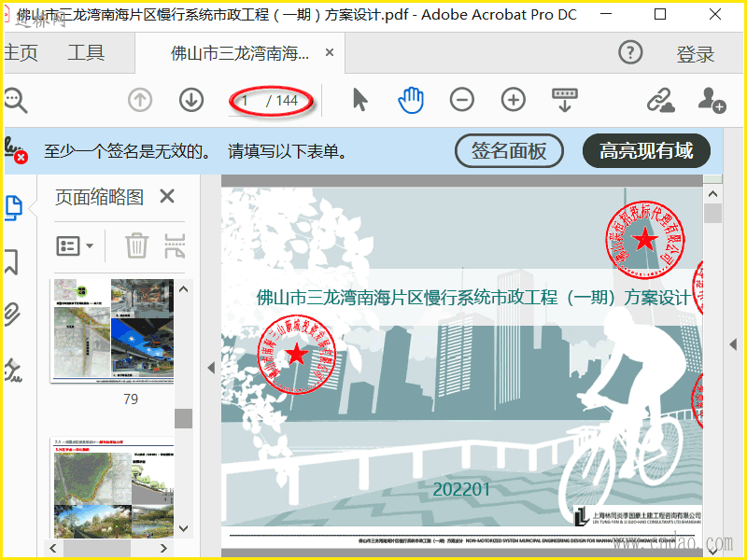Close the 佛山市三龙湾南海 document tab
Viewport: 747px width, 560px height.
pos(330,52)
